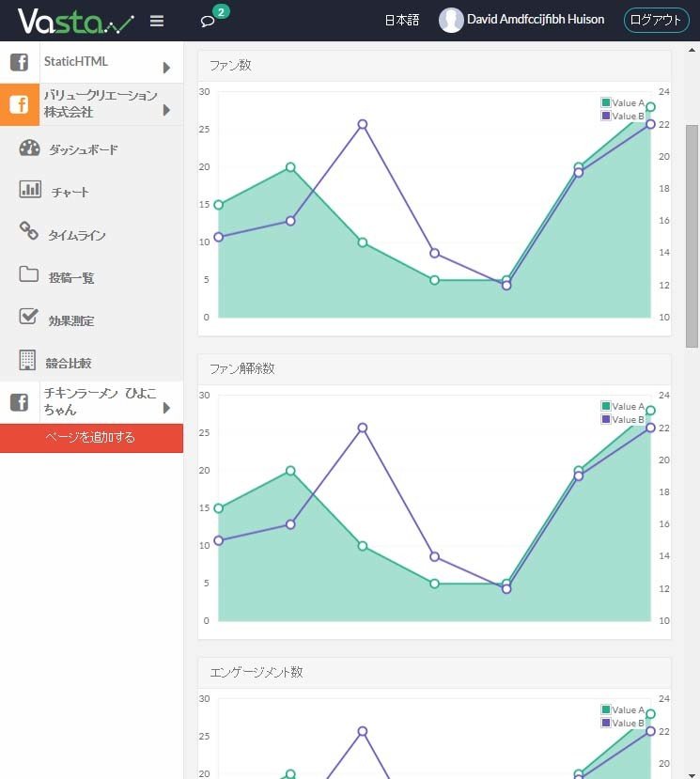Expand the チキンラーメン ひよこちゃん arrow

click(x=166, y=408)
